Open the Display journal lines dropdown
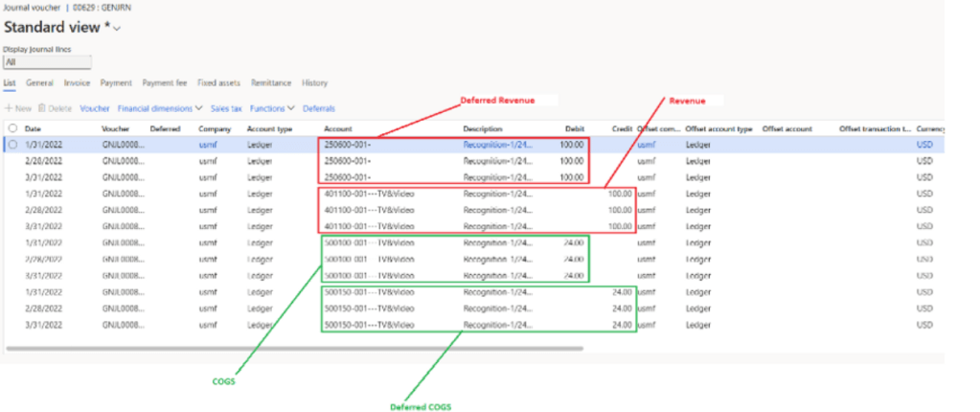 click(x=47, y=62)
